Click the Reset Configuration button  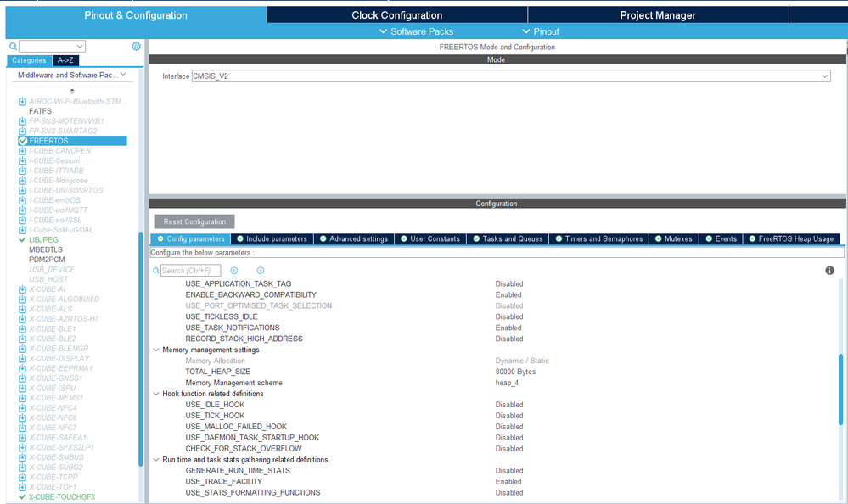pyautogui.click(x=194, y=221)
